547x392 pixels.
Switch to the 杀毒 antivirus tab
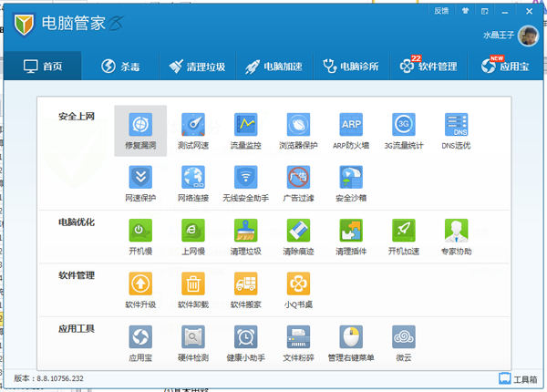tap(119, 67)
